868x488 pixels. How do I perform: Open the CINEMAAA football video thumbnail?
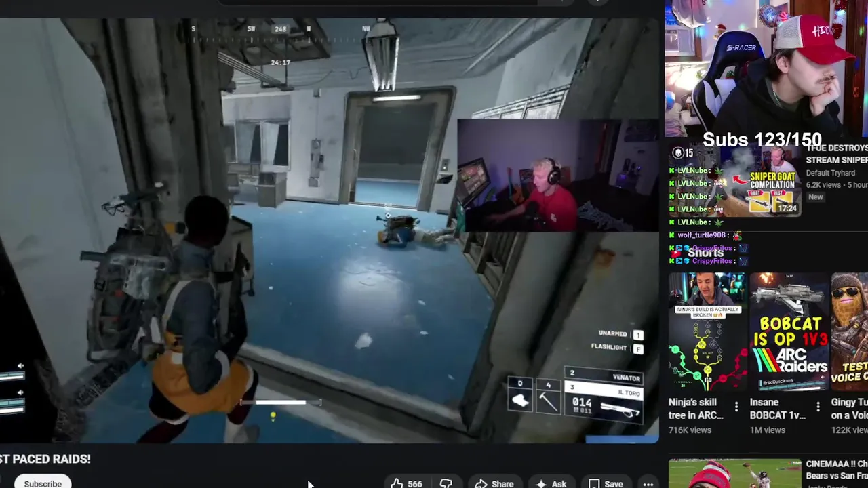click(734, 473)
